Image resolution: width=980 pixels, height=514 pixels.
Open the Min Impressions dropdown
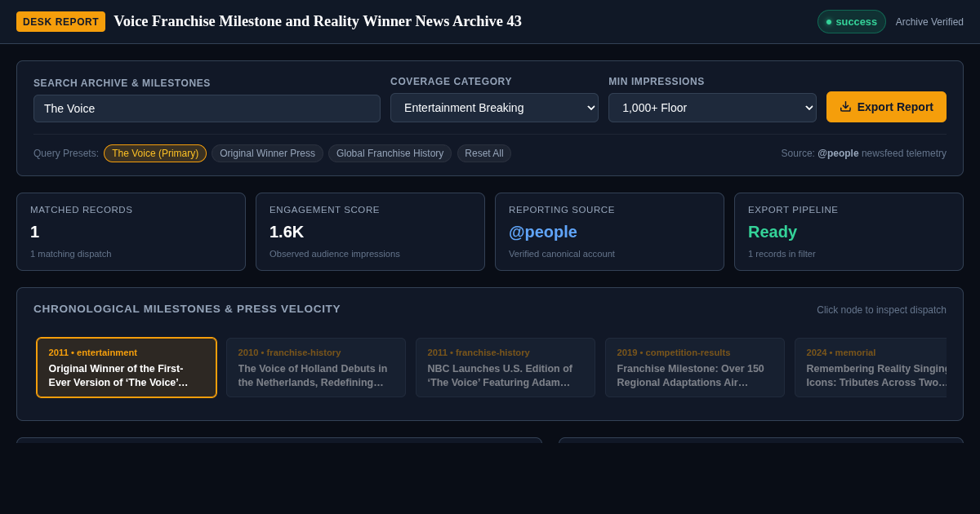(x=712, y=108)
